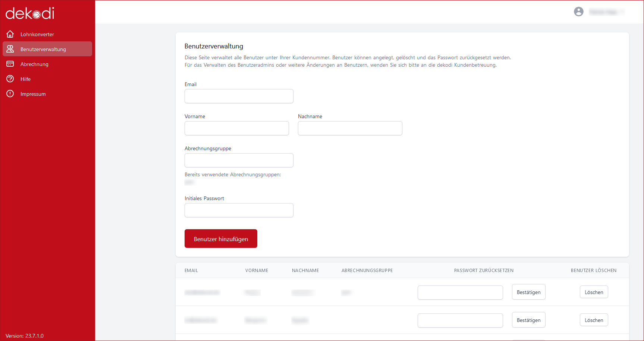Click the Abrechnungsgruppe input field
This screenshot has width=644, height=341.
tap(239, 160)
